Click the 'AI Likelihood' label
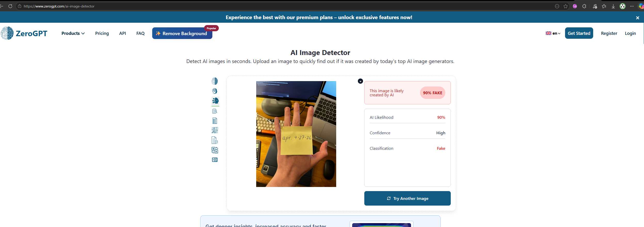This screenshot has height=227, width=644. point(381,117)
